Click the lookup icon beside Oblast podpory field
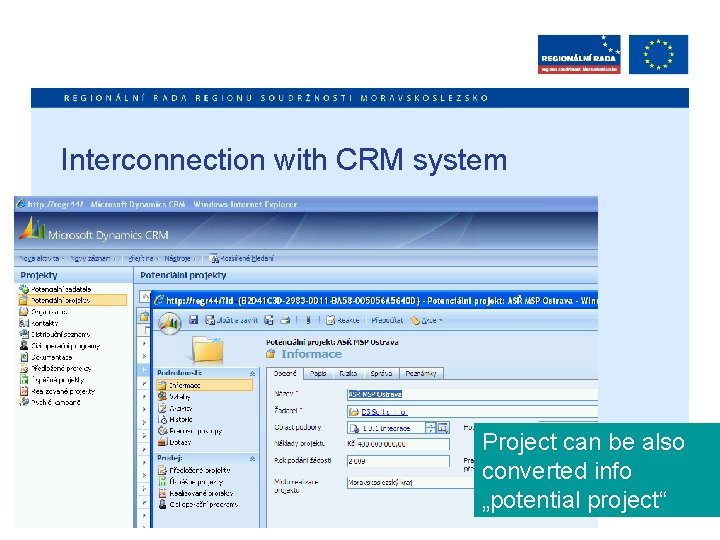Image resolution: width=720 pixels, height=540 pixels. (443, 428)
